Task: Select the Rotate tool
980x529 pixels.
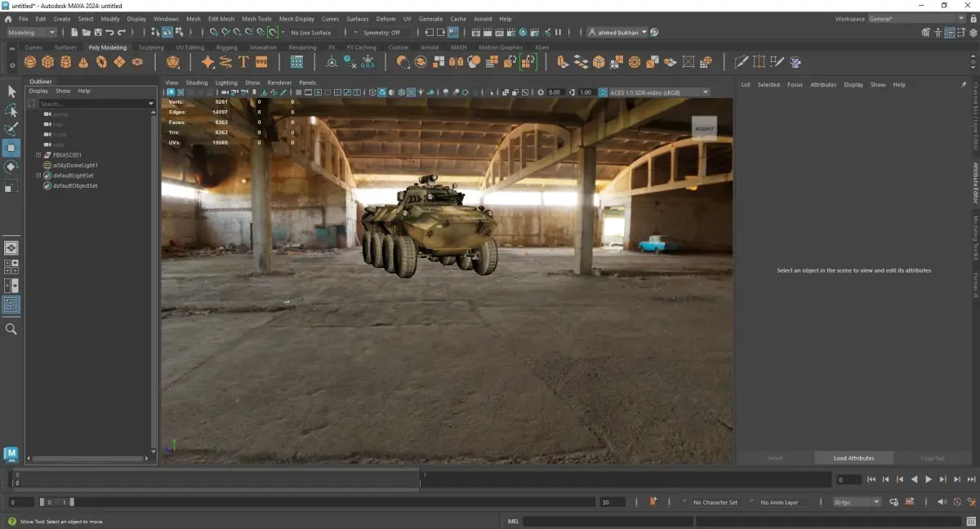Action: [x=11, y=167]
